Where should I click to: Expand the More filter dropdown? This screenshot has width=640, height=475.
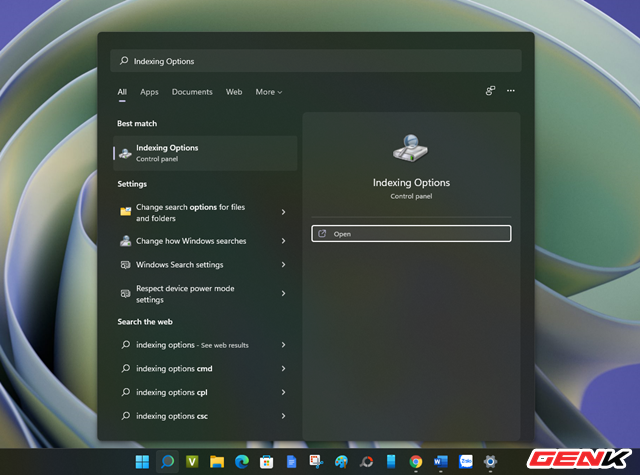(x=269, y=92)
